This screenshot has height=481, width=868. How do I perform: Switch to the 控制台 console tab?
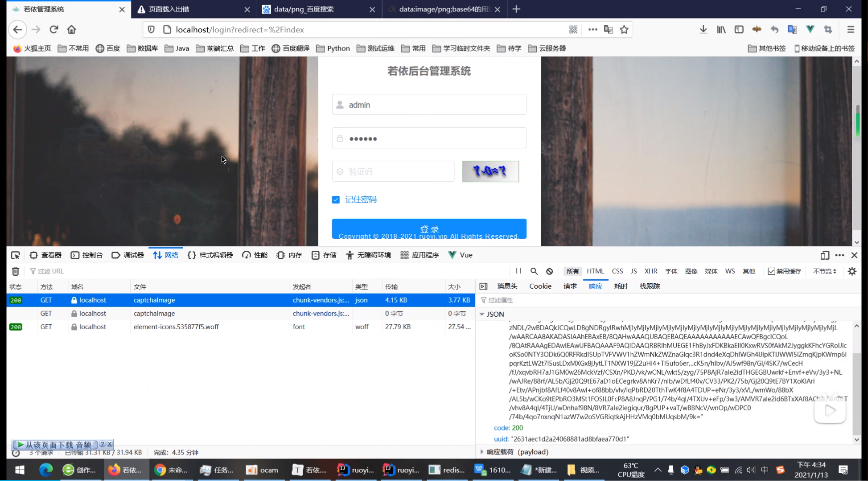pos(87,255)
